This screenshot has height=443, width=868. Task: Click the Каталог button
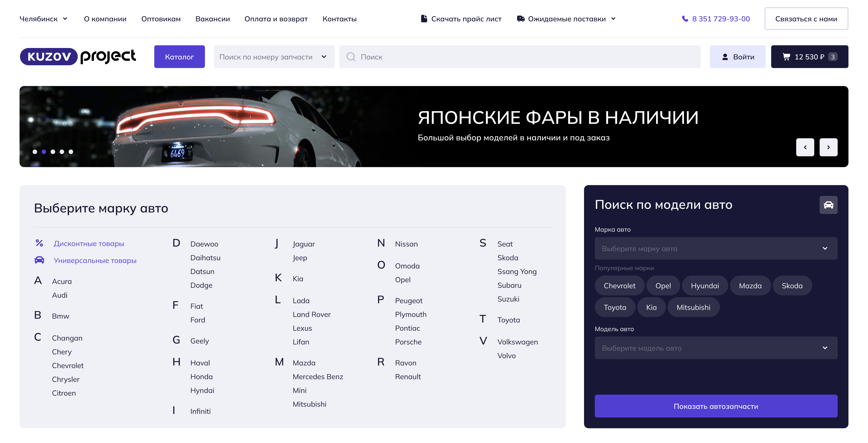[179, 57]
